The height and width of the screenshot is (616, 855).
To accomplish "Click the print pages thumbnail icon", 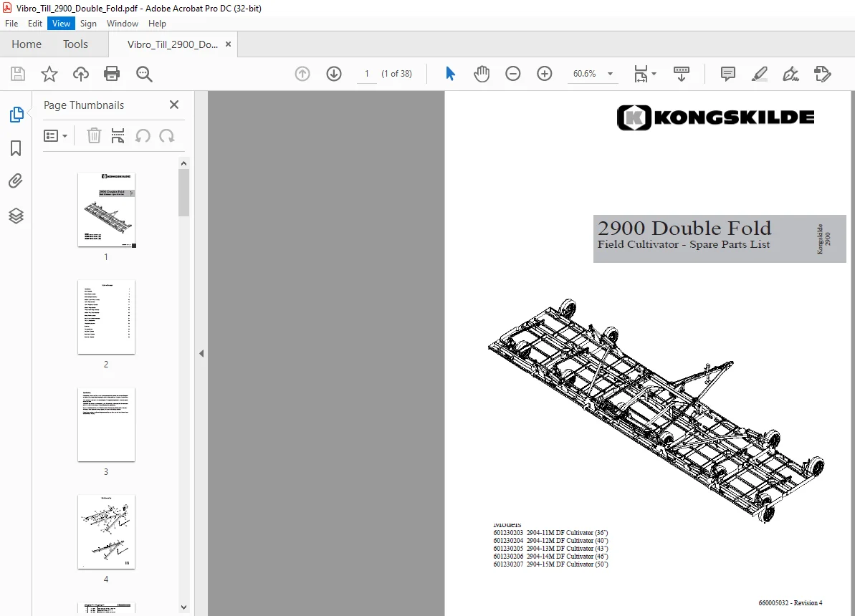I will coord(118,136).
